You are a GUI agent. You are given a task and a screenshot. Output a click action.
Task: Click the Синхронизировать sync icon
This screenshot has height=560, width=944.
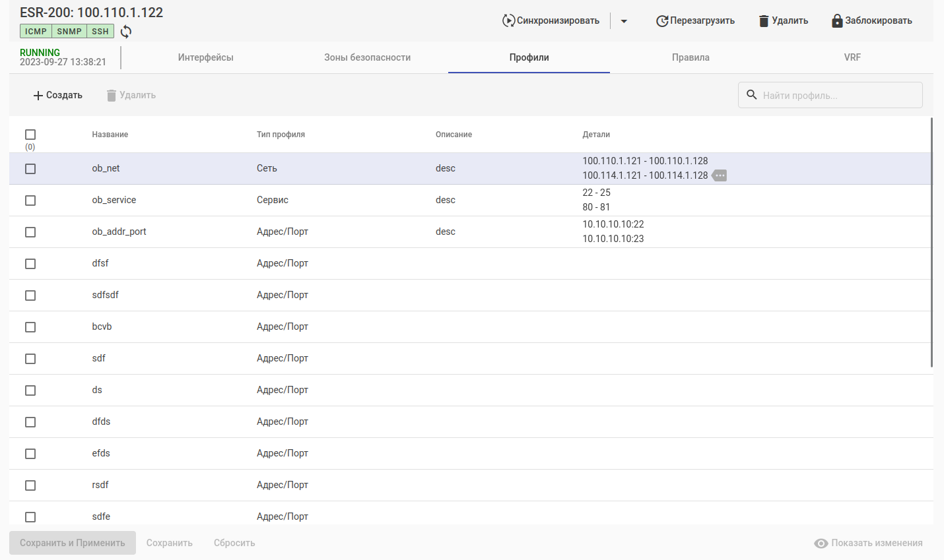click(x=508, y=20)
